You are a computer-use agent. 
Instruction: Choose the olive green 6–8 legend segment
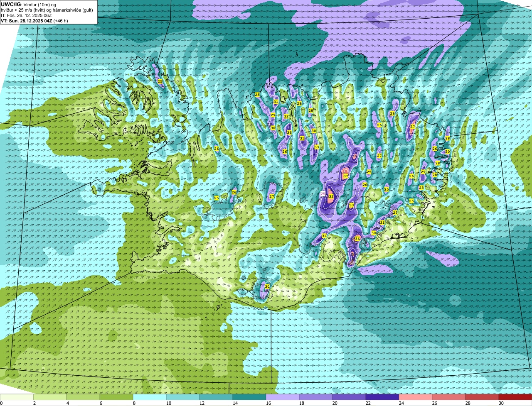click(x=116, y=397)
